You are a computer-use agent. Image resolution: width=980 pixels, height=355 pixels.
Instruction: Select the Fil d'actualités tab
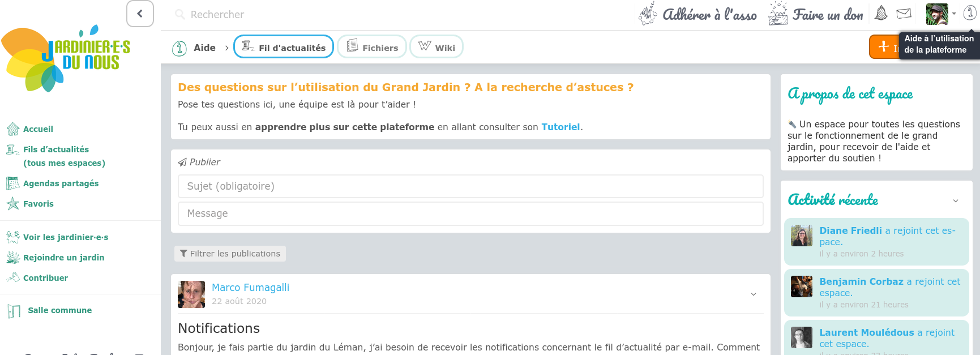[284, 47]
